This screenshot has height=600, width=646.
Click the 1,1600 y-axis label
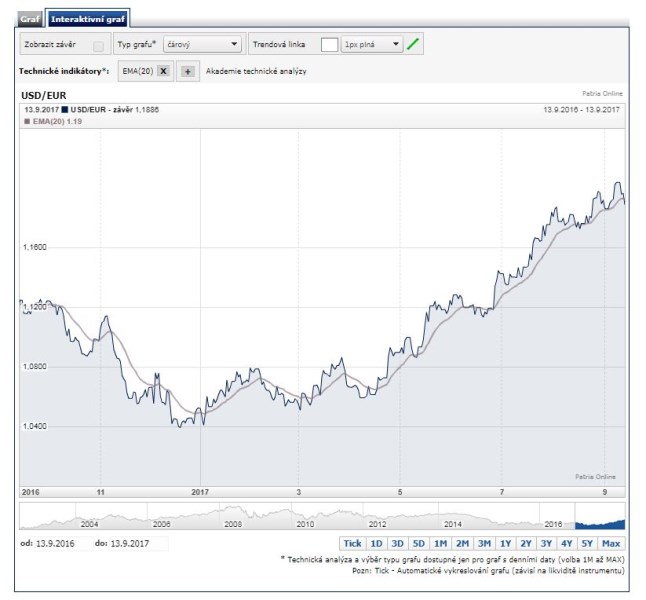tap(35, 247)
